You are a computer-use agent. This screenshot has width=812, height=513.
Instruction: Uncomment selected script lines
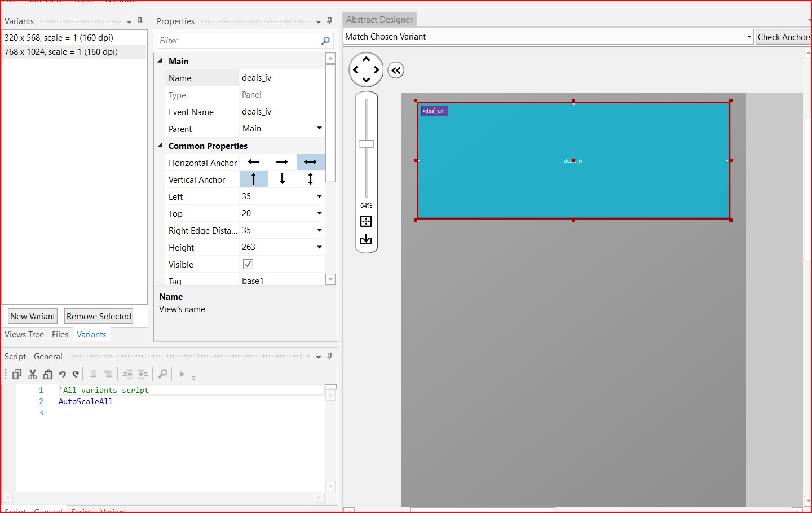click(108, 374)
